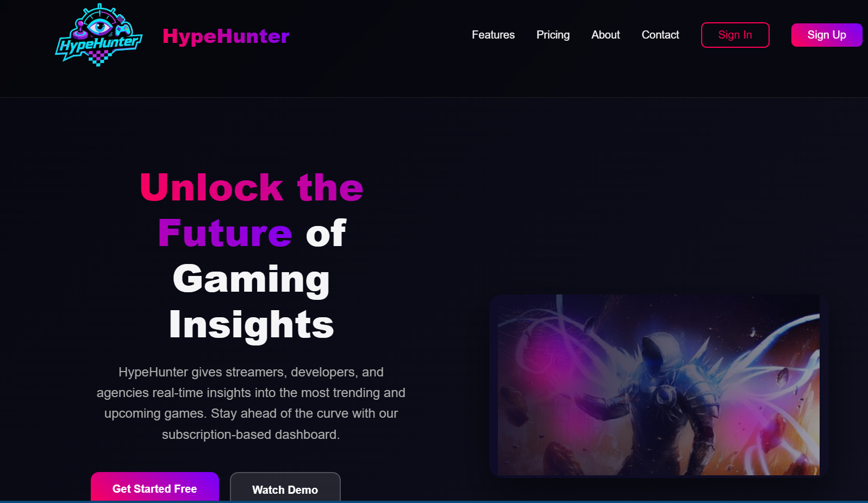
Task: Go to the Features nav item
Action: (x=493, y=35)
